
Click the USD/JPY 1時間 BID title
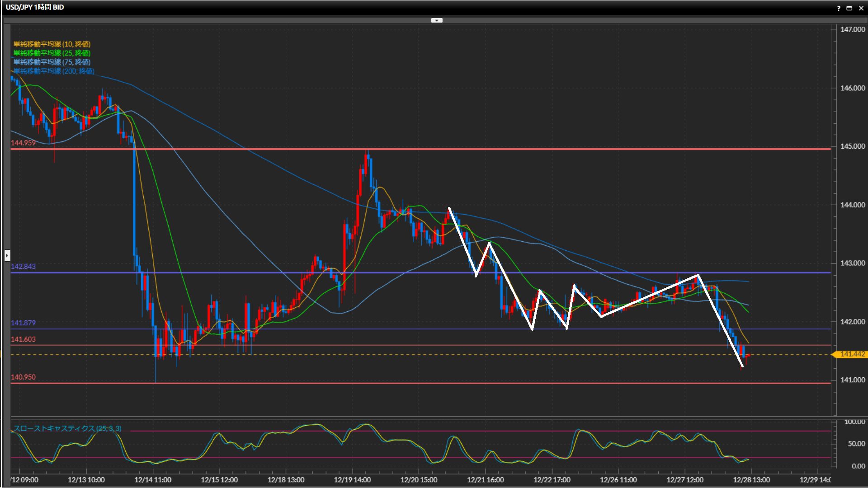pos(35,7)
